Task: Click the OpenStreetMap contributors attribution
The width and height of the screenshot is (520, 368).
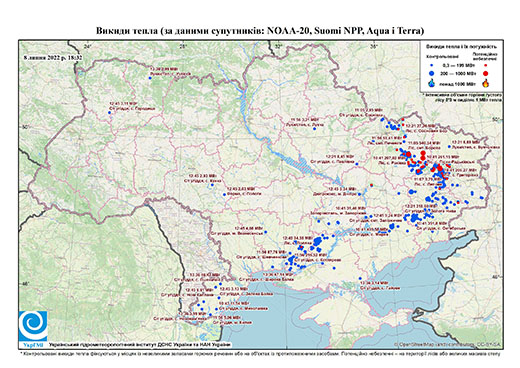Action: click(447, 344)
